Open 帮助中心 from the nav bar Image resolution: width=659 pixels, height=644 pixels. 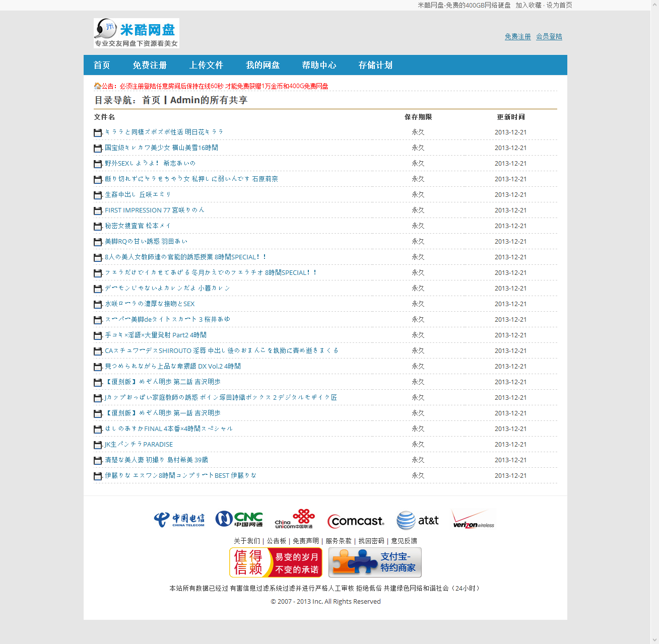319,65
